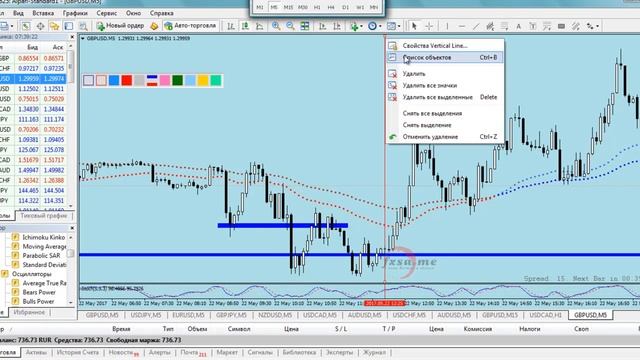Viewport: 640px width, 360px height.
Task: Select the text label tool (A)
Action: pos(518,26)
